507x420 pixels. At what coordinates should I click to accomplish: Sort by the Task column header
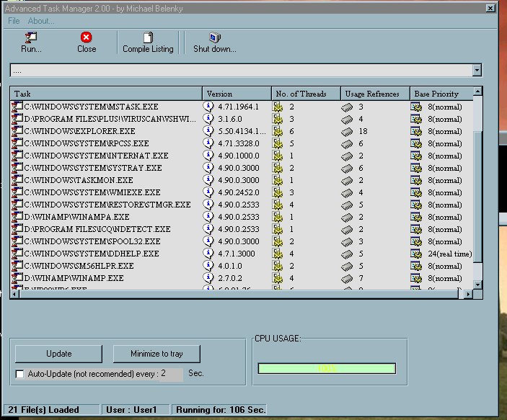pos(106,94)
